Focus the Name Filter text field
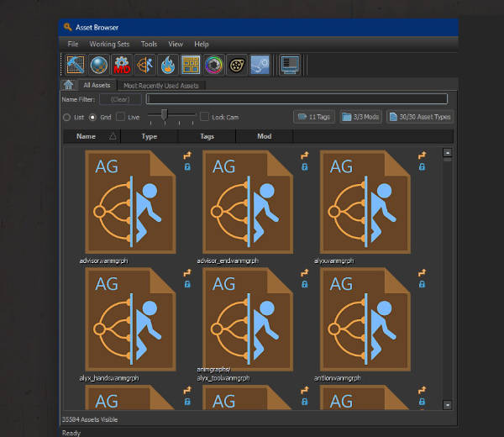The height and width of the screenshot is (437, 504). point(297,98)
